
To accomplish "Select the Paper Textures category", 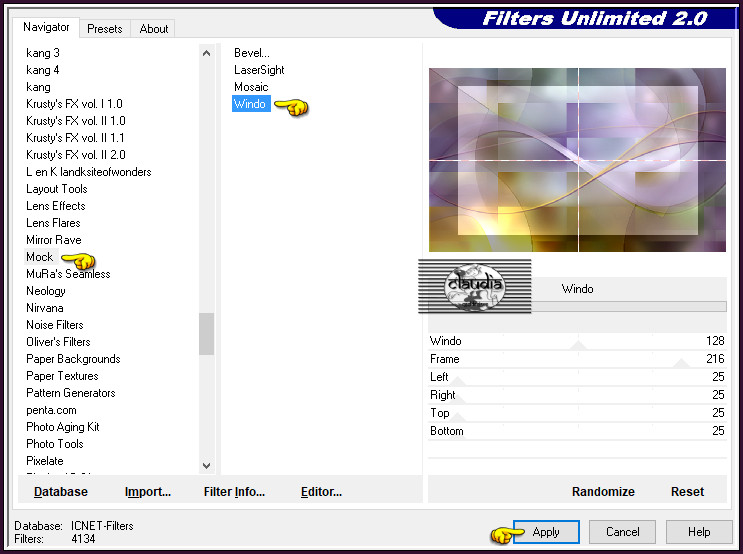I will tap(63, 376).
